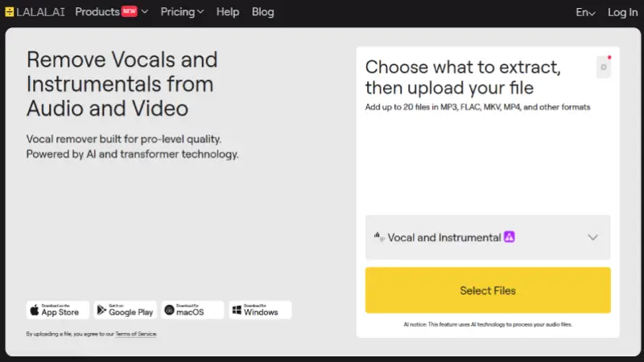This screenshot has width=644, height=362.
Task: Click the yellow Select Files button
Action: tap(488, 290)
